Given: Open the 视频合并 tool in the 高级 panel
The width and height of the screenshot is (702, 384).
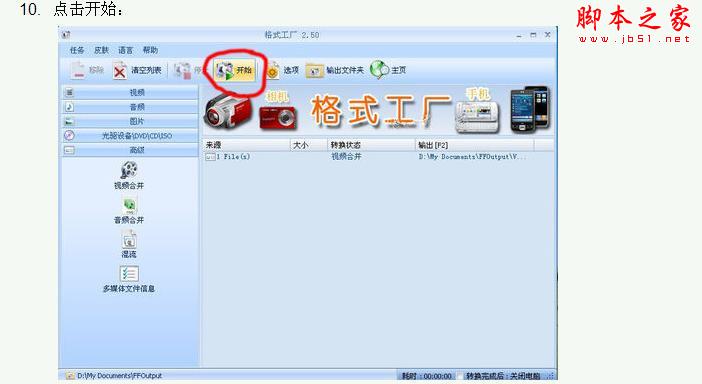Looking at the screenshot, I should [129, 176].
